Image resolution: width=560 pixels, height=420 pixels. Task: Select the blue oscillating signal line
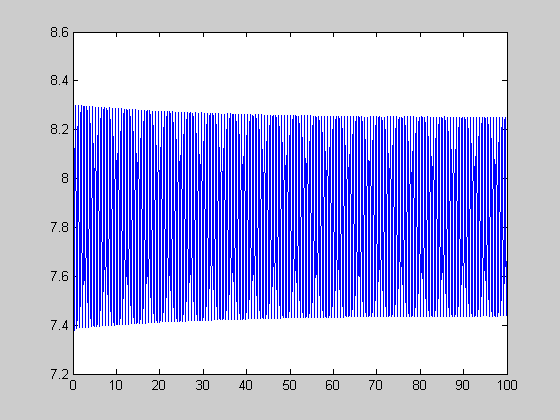[x=290, y=216]
